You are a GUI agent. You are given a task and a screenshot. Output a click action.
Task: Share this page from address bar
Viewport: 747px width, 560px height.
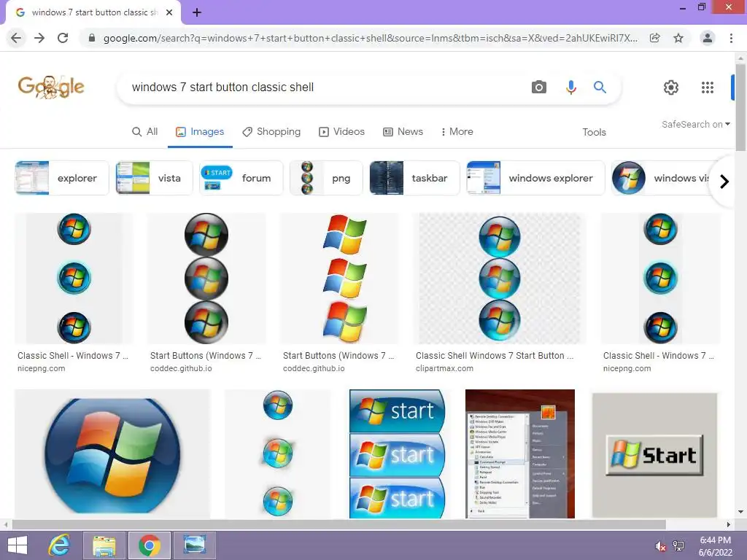pyautogui.click(x=655, y=38)
